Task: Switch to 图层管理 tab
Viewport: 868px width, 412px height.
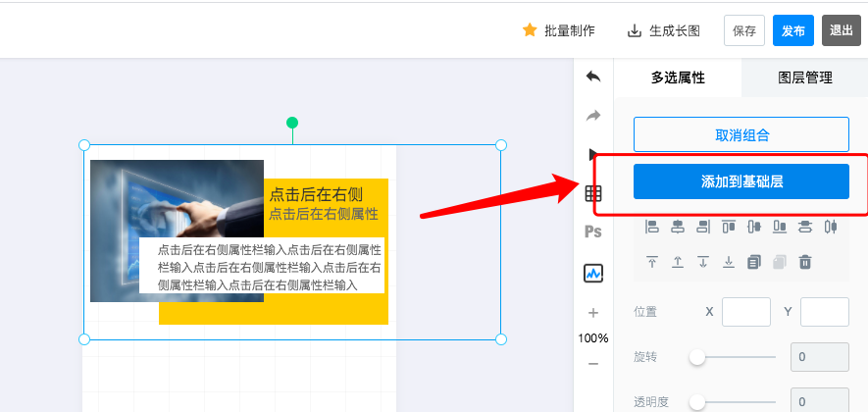Action: pos(804,78)
